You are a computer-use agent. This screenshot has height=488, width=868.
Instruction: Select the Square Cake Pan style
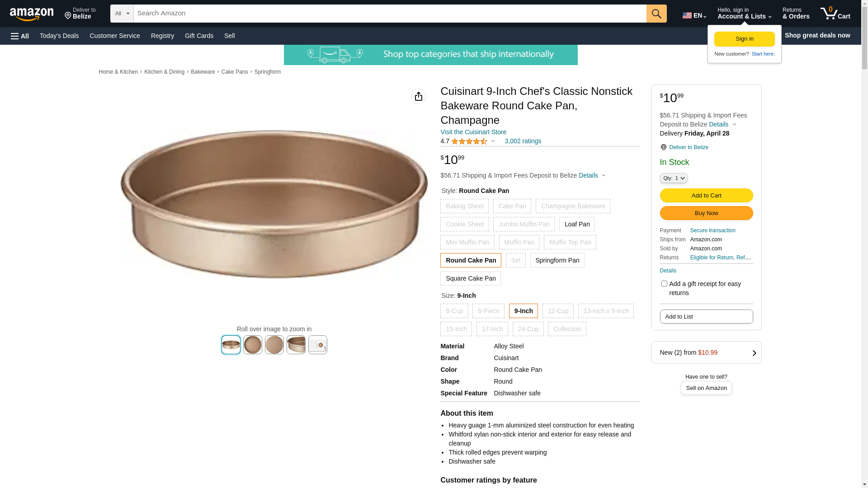click(x=471, y=278)
